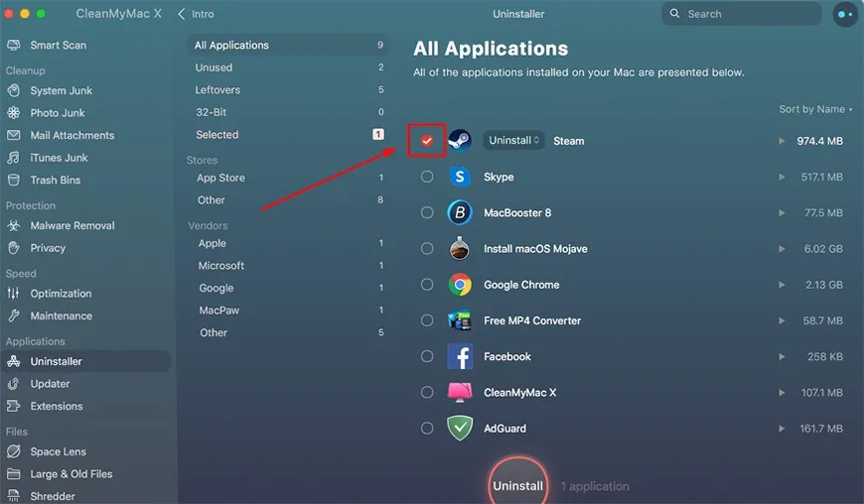Select the Facebook checkbox
Screen dimensions: 864x504
tap(427, 356)
